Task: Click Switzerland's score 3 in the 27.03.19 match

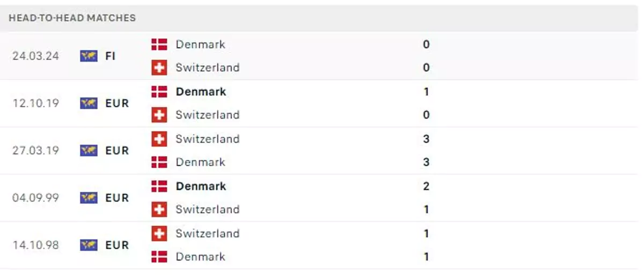Action: click(426, 139)
